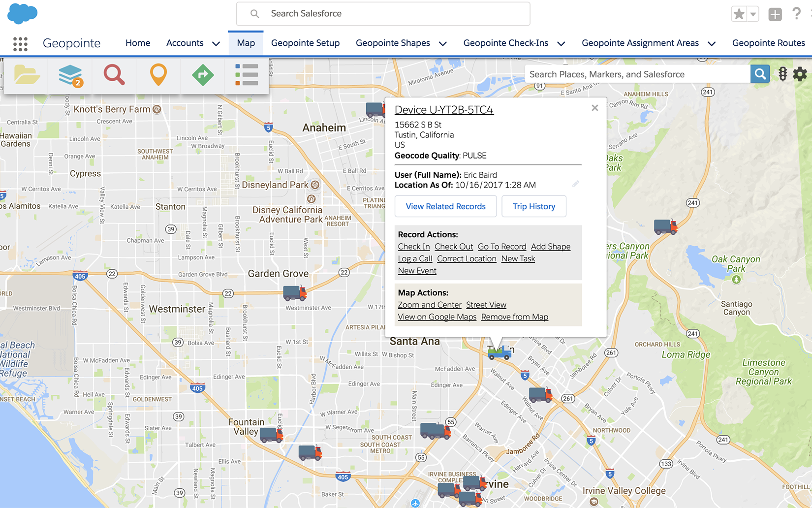
Task: Click the pencil edit icon in popup
Action: pyautogui.click(x=575, y=184)
